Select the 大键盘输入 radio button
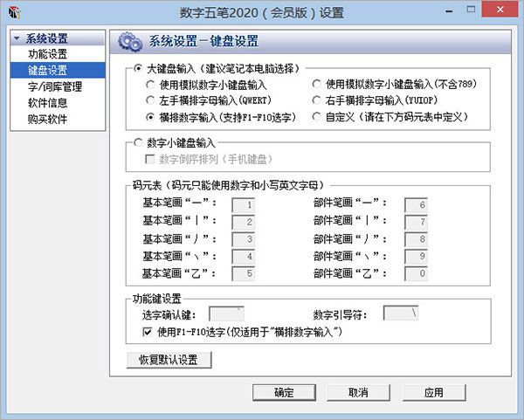The width and height of the screenshot is (524, 420). point(138,68)
